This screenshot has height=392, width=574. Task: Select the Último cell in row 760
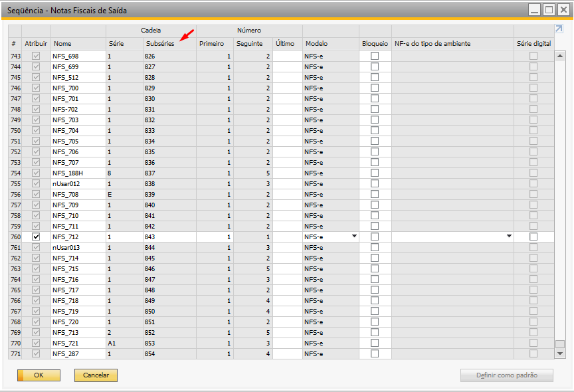click(x=287, y=237)
